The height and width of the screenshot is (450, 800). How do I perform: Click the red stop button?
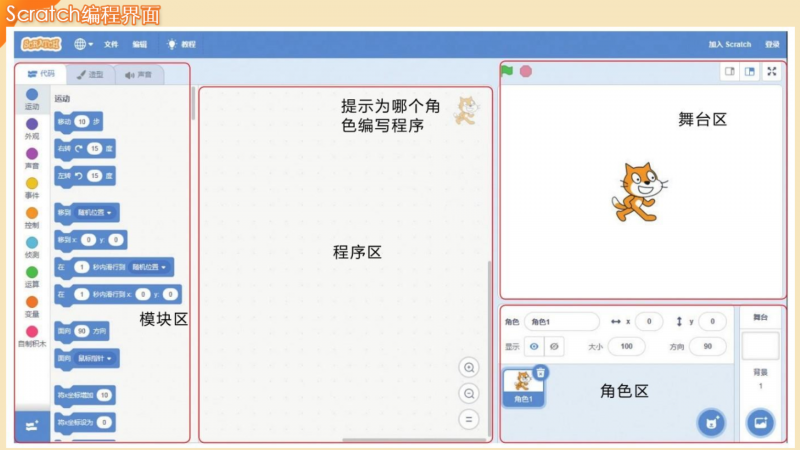pos(526,71)
